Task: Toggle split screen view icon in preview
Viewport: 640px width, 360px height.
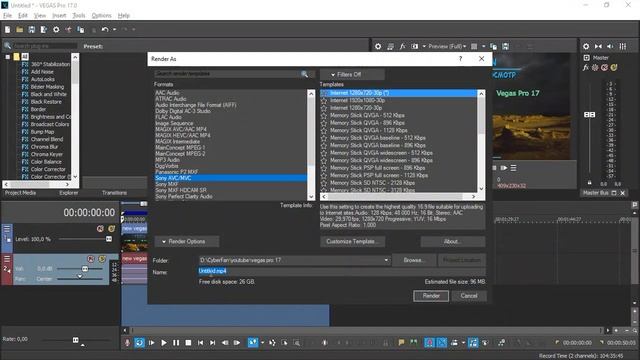Action: [415, 46]
